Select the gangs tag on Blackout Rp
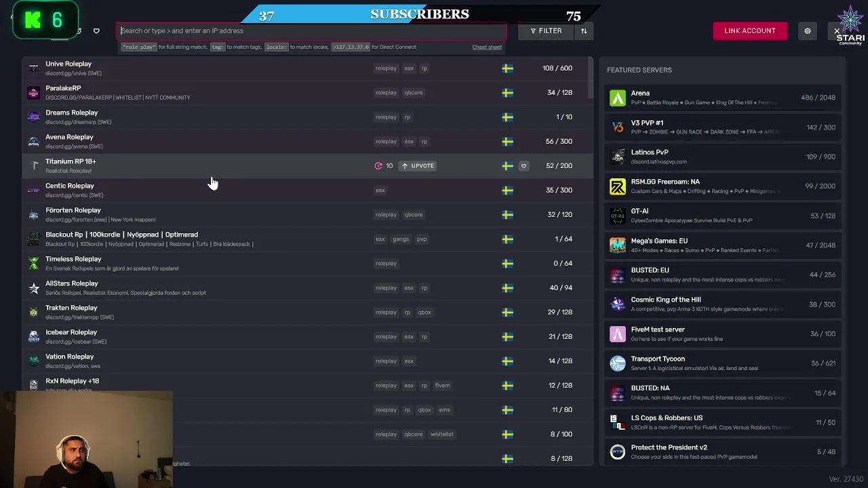The height and width of the screenshot is (488, 868). (400, 239)
